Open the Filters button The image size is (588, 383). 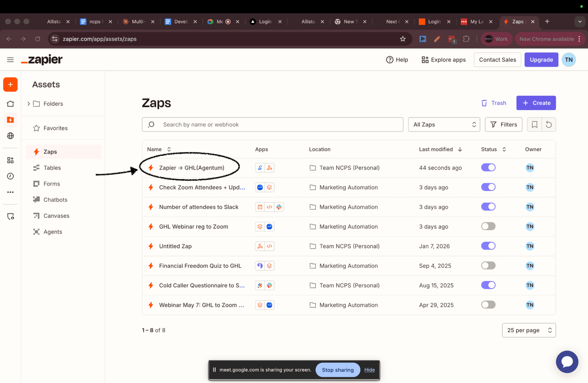click(x=503, y=125)
